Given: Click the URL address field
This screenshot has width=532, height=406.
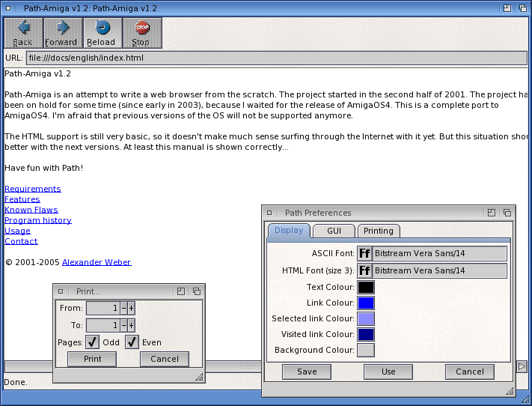Looking at the screenshot, I should tap(275, 58).
